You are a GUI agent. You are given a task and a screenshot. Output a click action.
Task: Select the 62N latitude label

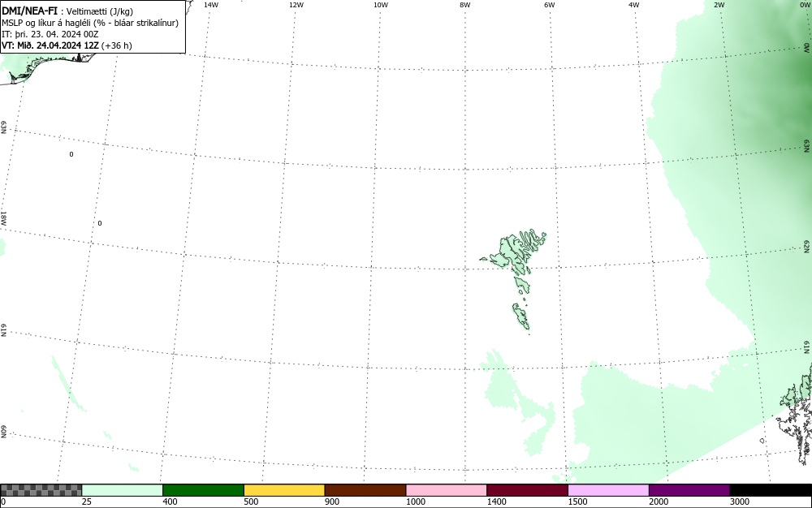pos(806,247)
